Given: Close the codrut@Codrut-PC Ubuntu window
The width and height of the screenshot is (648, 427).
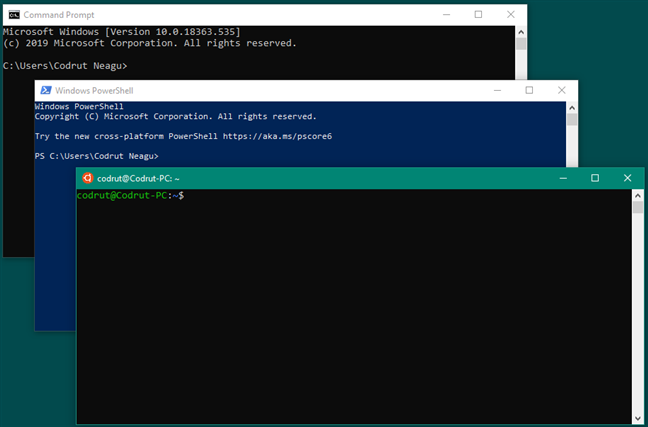Looking at the screenshot, I should pyautogui.click(x=628, y=177).
